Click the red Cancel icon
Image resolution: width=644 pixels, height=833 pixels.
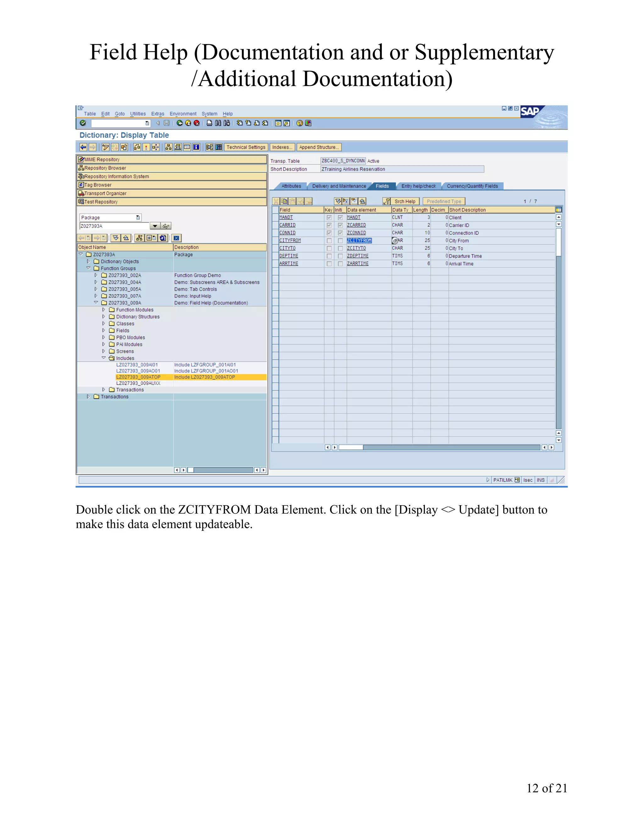tap(197, 123)
